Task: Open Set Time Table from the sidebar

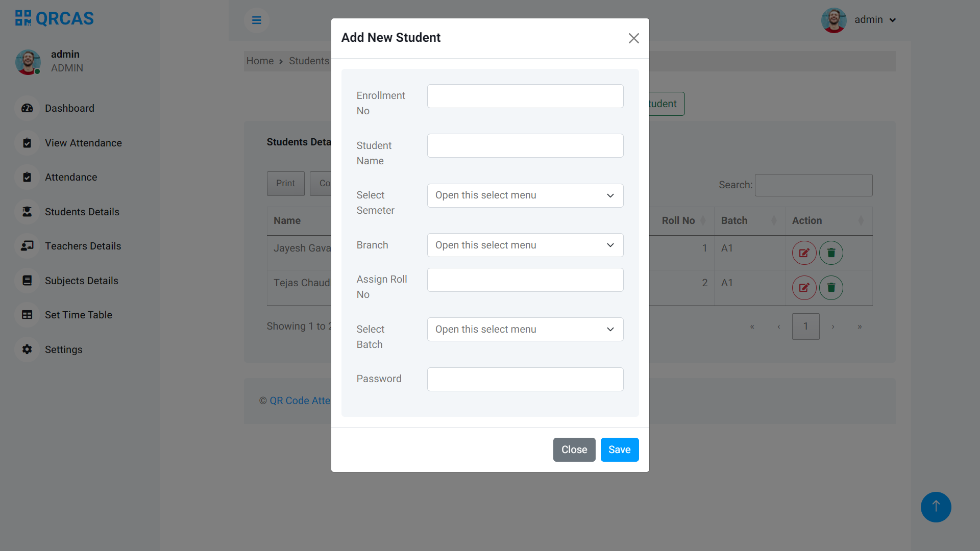Action: point(78,315)
